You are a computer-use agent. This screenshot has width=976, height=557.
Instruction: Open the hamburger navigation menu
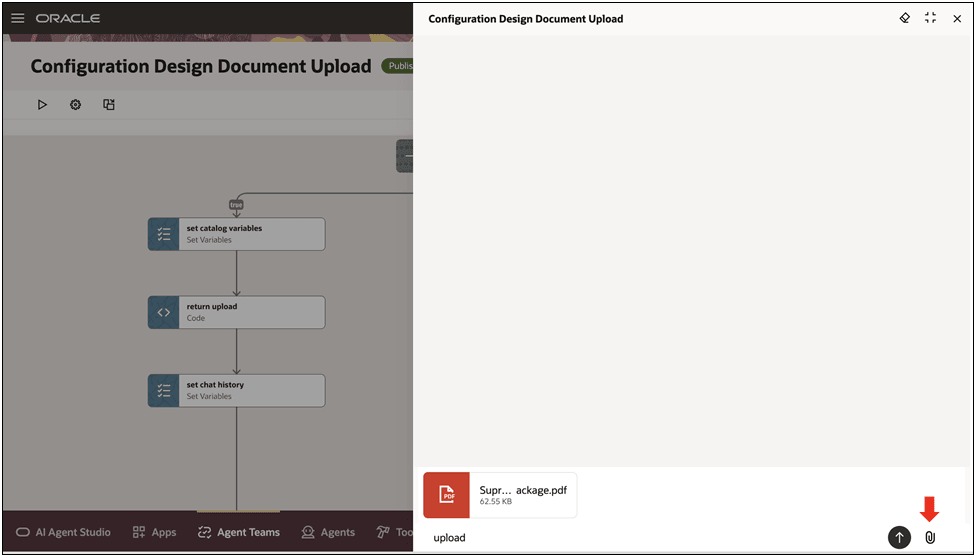[x=18, y=19]
